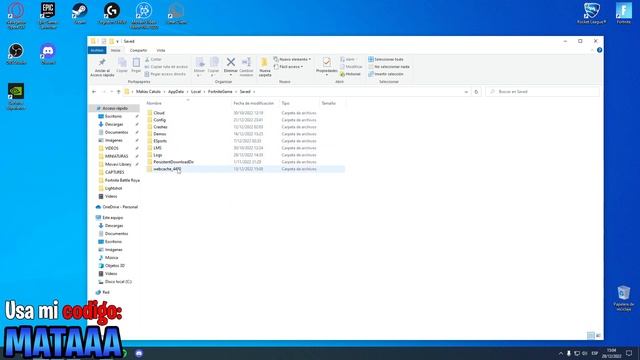
Task: Open Propiedades checkmark icon
Action: click(327, 62)
